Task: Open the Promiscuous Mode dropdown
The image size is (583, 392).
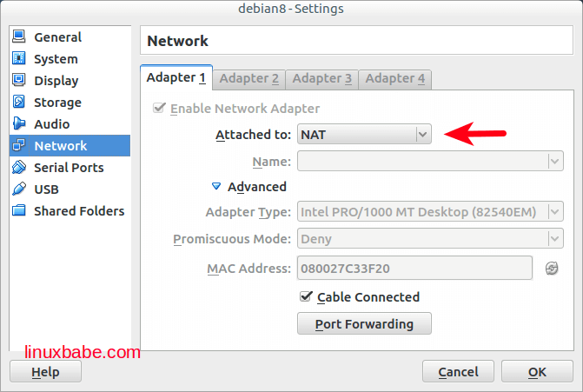Action: pyautogui.click(x=430, y=239)
